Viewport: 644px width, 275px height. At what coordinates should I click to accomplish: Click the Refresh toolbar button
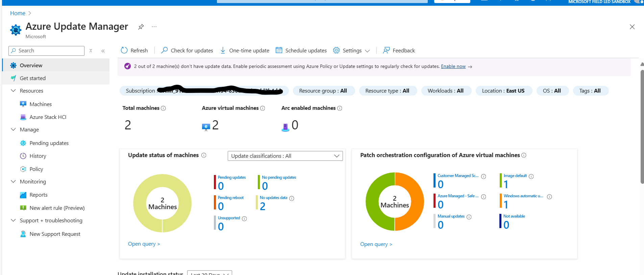coord(134,50)
